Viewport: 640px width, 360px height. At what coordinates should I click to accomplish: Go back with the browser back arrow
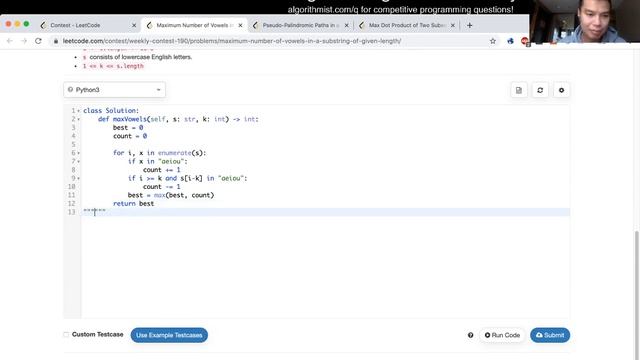[x=10, y=41]
